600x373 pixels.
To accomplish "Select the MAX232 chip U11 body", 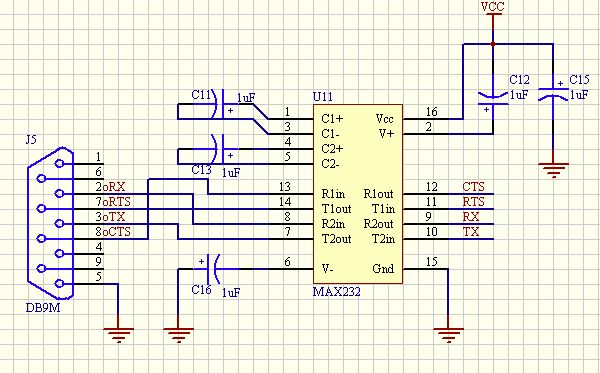I will [x=358, y=194].
